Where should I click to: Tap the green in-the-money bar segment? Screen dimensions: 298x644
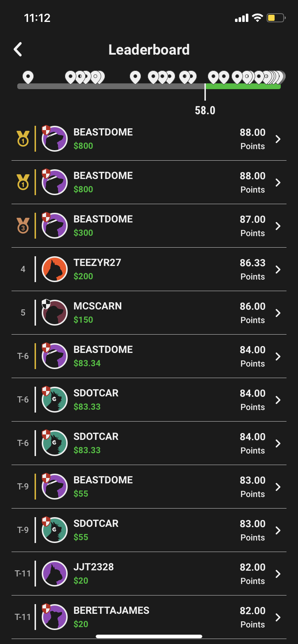point(243,86)
